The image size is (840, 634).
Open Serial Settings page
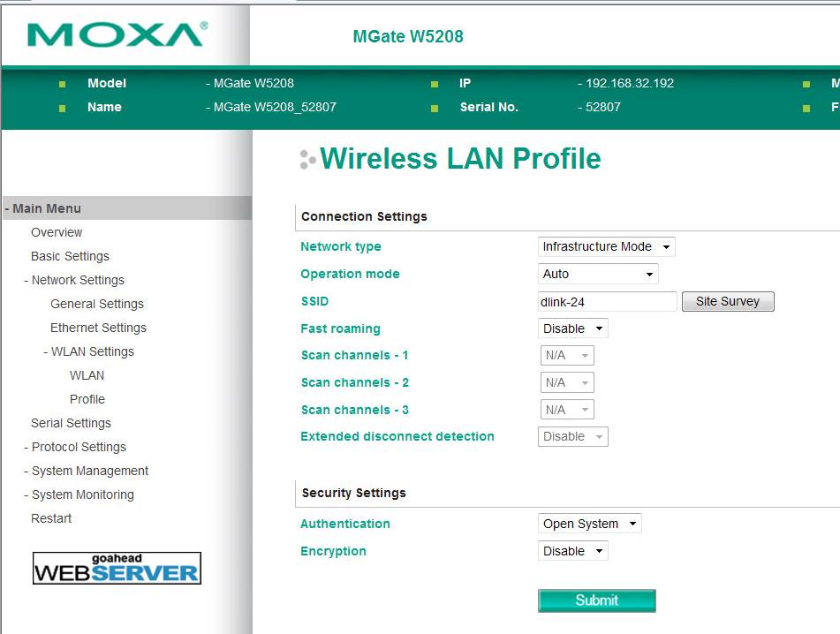pos(71,423)
